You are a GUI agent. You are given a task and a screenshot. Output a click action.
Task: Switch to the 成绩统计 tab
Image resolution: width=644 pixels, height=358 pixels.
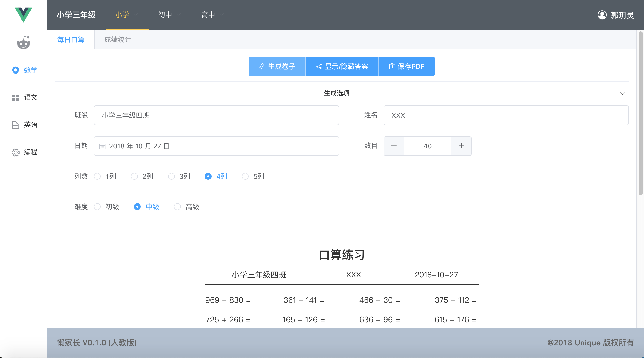(x=118, y=40)
